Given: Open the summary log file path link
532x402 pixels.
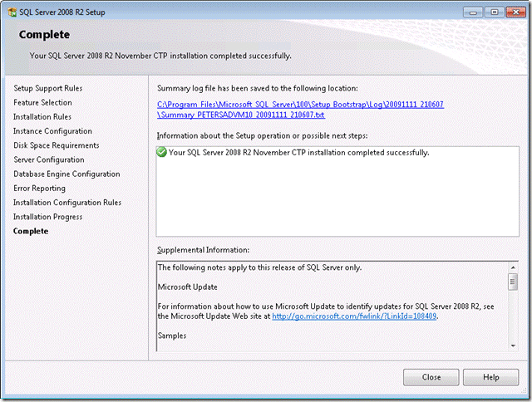Looking at the screenshot, I should click(300, 110).
